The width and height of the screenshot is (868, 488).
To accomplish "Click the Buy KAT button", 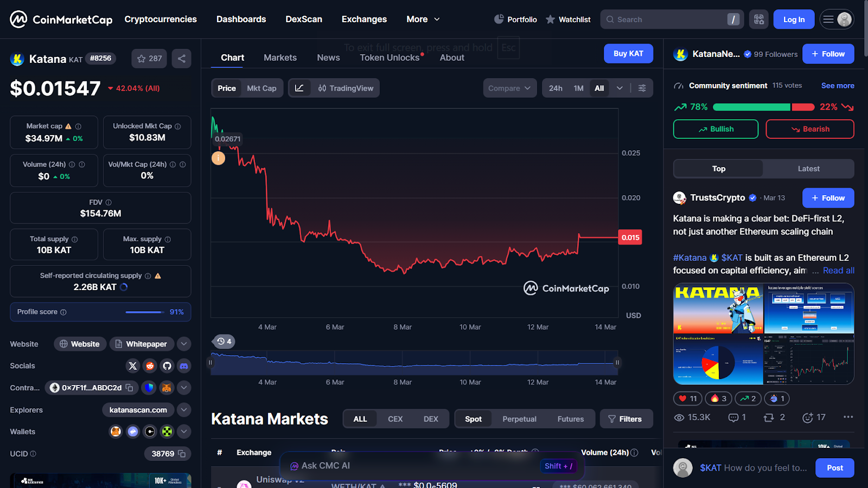I will [x=628, y=53].
